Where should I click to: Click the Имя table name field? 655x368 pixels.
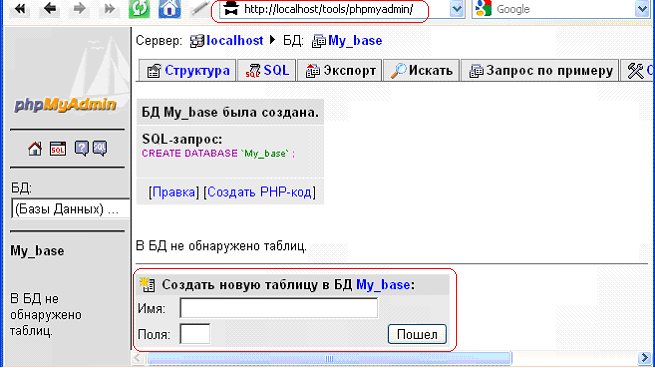[x=279, y=308]
